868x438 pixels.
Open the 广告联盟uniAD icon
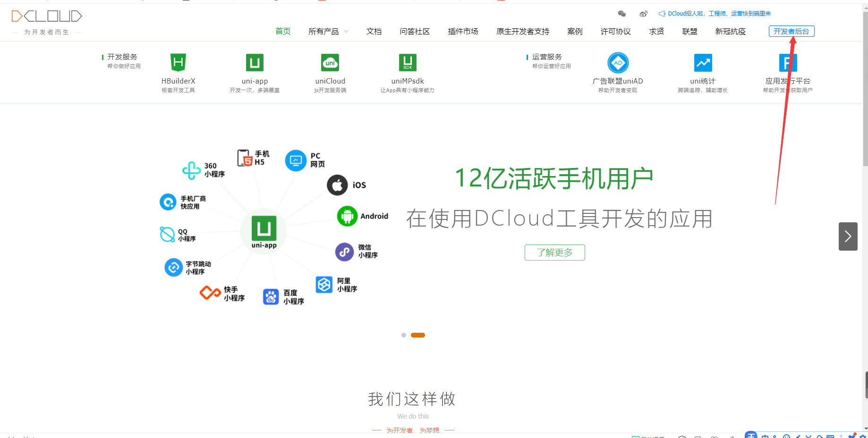point(618,62)
